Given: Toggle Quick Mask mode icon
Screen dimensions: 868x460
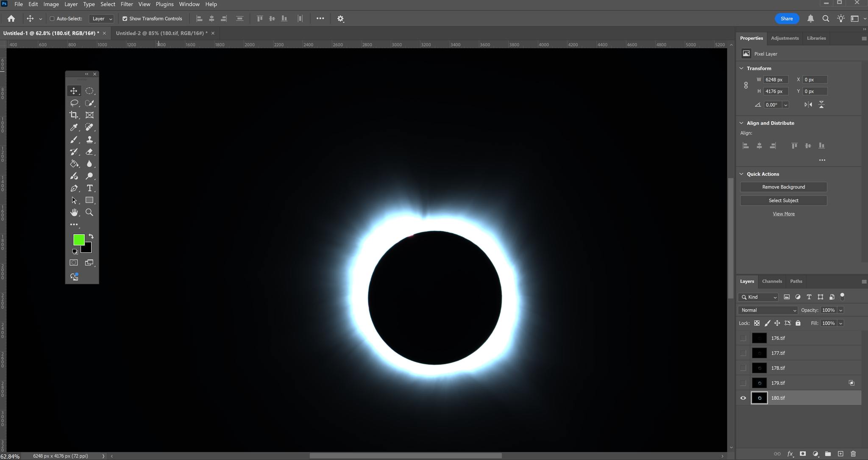Looking at the screenshot, I should pyautogui.click(x=74, y=263).
